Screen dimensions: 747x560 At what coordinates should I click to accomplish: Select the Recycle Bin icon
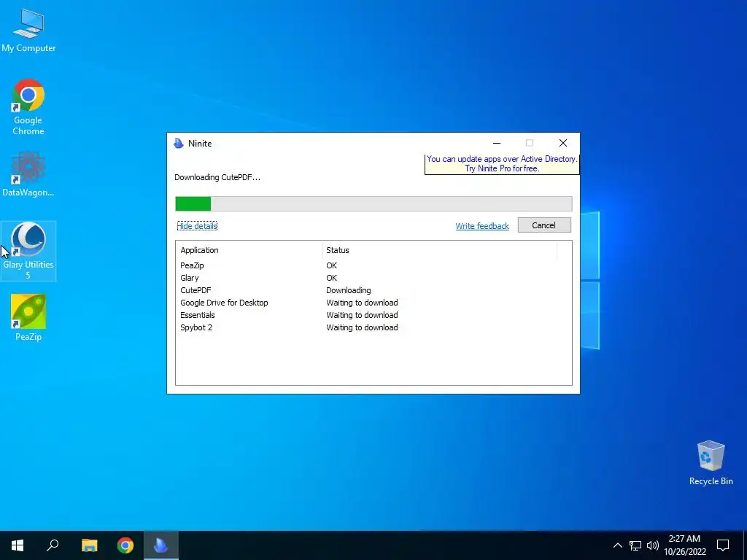[711, 463]
